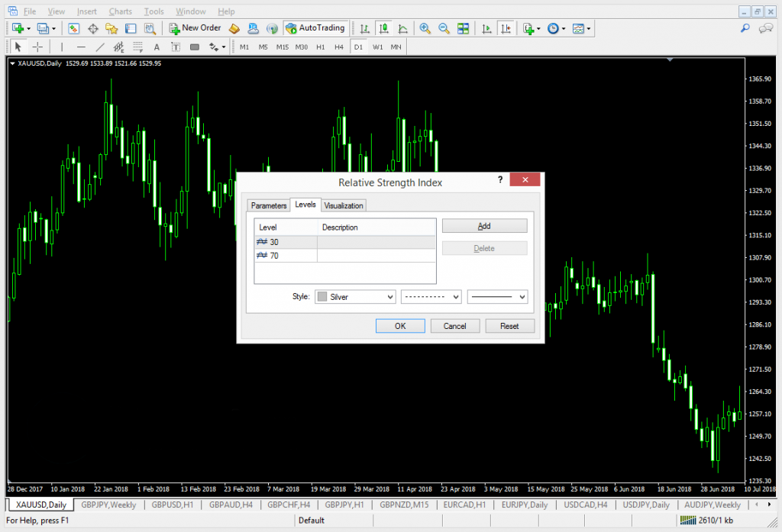Click Reset in RSI dialog
This screenshot has height=532, width=782.
tap(509, 326)
